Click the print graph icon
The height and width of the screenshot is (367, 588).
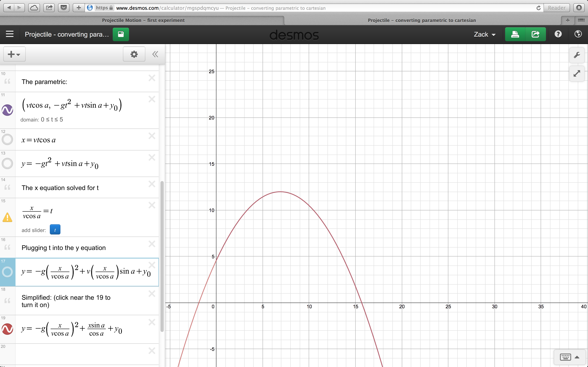(x=515, y=34)
